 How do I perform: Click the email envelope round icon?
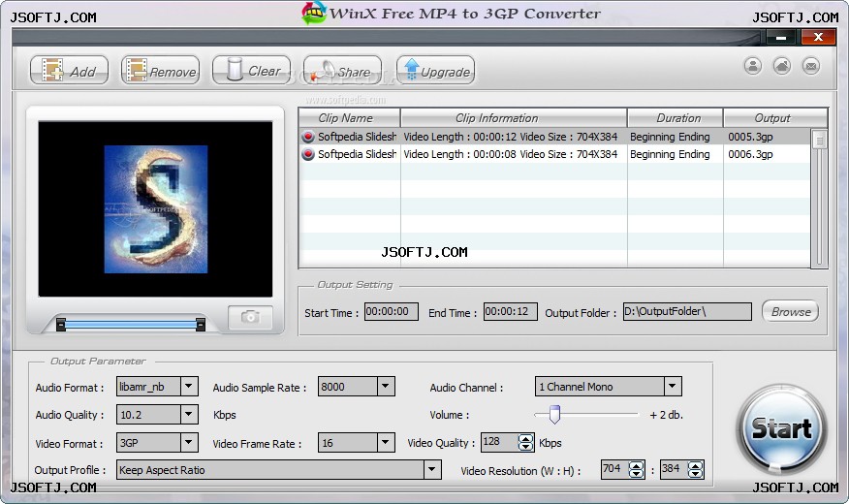(811, 66)
